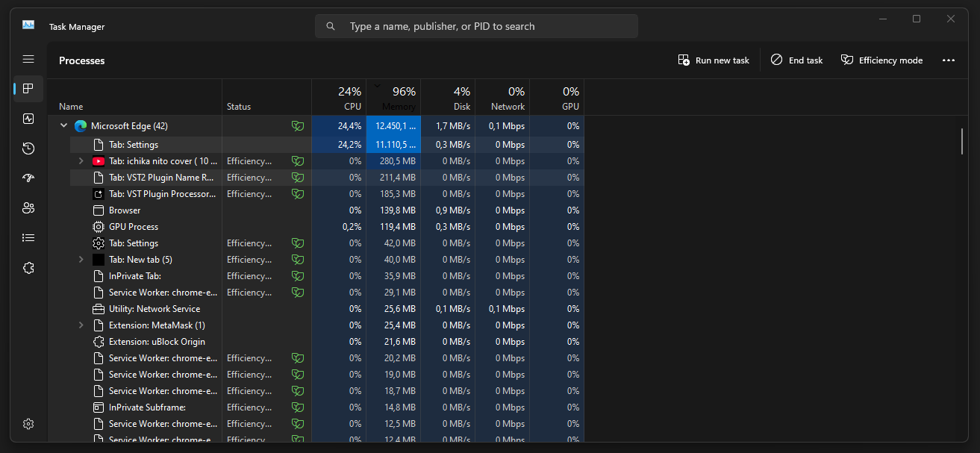Open the hamburger navigation menu

28,59
